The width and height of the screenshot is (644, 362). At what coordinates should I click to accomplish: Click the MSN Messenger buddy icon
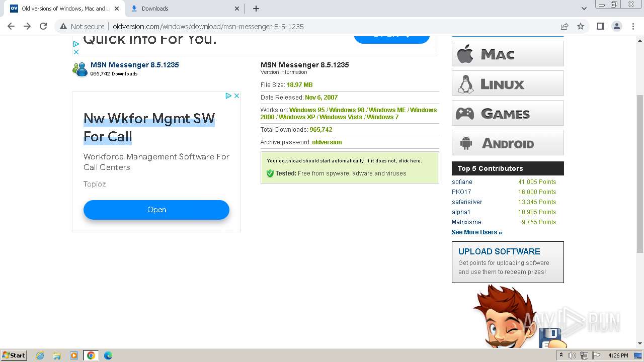pos(80,69)
